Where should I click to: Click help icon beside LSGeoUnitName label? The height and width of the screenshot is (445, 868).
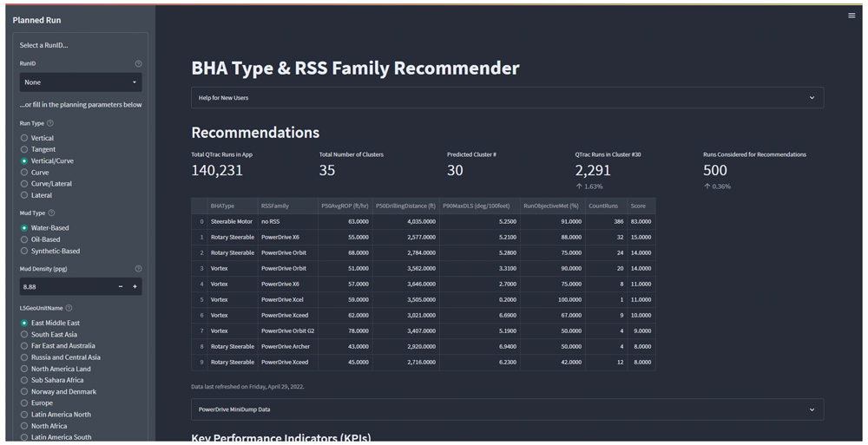(69, 308)
